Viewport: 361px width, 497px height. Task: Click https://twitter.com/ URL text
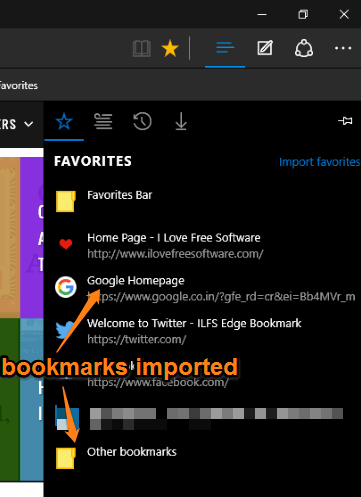click(x=137, y=340)
